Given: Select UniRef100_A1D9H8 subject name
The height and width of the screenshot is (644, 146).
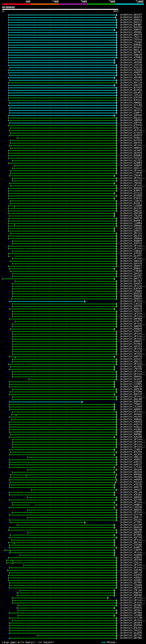Looking at the screenshot, I should [x=131, y=555].
